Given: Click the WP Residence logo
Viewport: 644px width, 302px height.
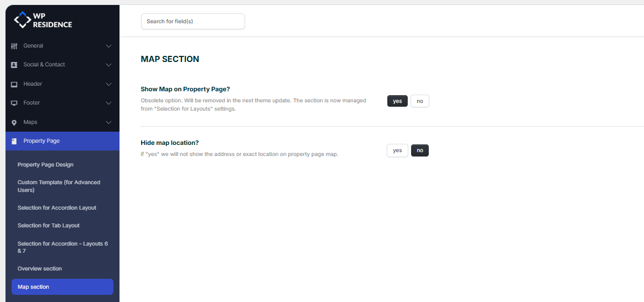Looking at the screenshot, I should (43, 20).
